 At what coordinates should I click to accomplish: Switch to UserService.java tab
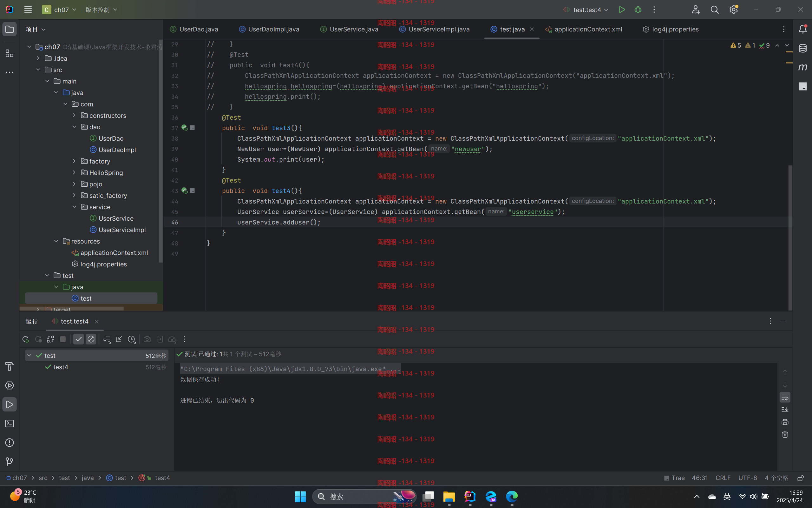(x=349, y=29)
